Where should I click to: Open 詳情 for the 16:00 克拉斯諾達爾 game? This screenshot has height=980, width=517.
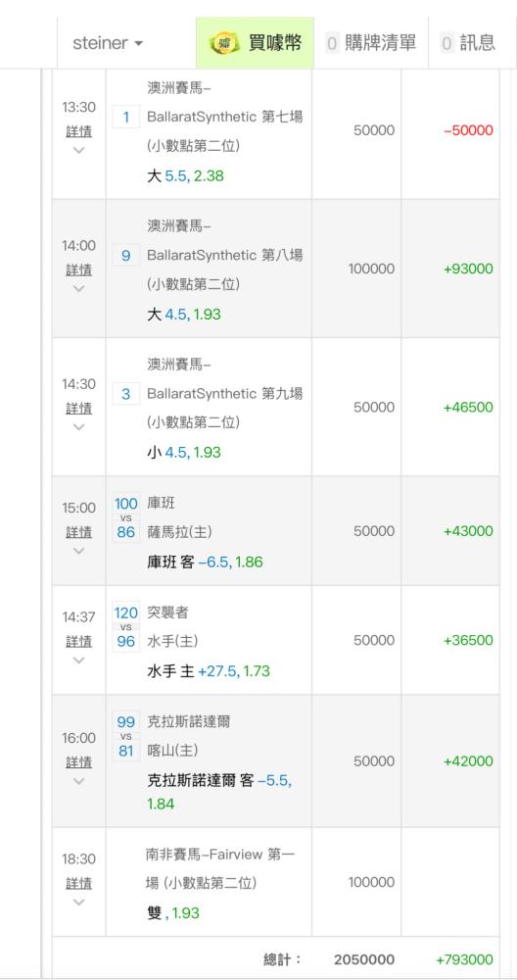[78, 762]
